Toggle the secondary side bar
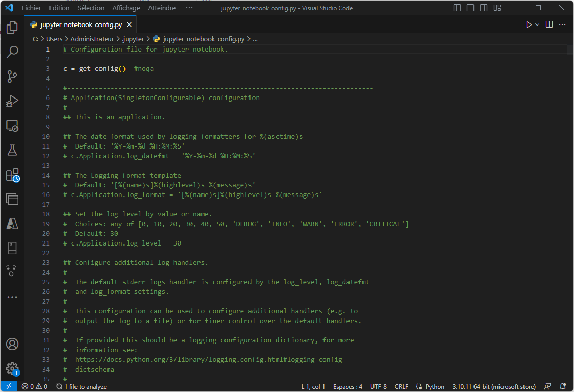 pyautogui.click(x=484, y=8)
